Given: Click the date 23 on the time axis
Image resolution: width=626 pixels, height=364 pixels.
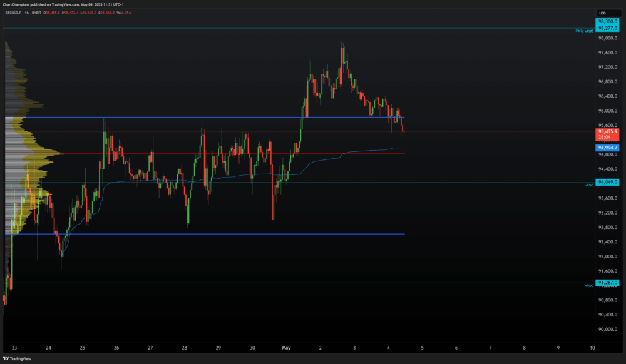Looking at the screenshot, I should (x=14, y=348).
